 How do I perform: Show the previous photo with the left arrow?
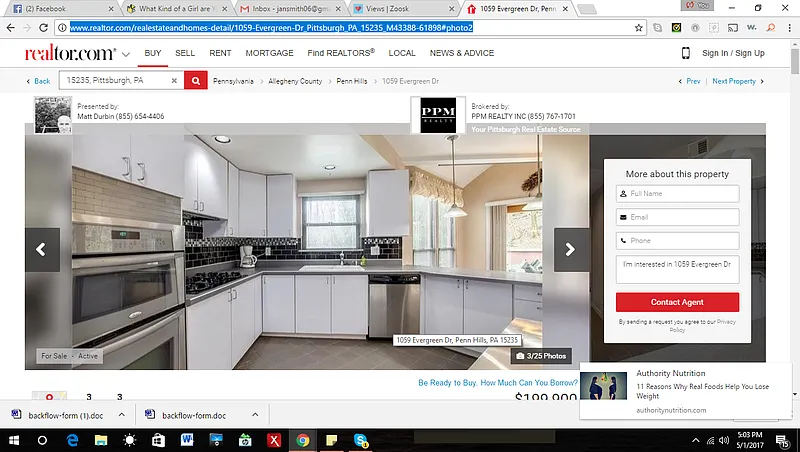coord(42,249)
